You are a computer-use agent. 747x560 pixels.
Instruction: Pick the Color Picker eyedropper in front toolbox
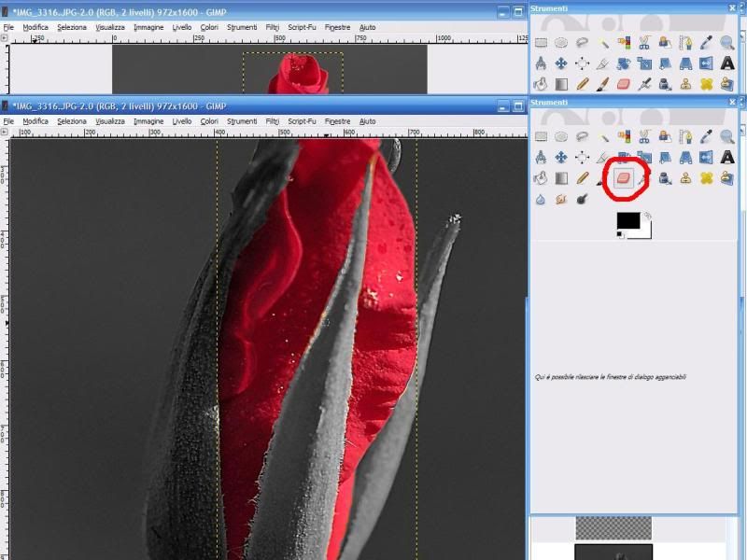pos(707,137)
